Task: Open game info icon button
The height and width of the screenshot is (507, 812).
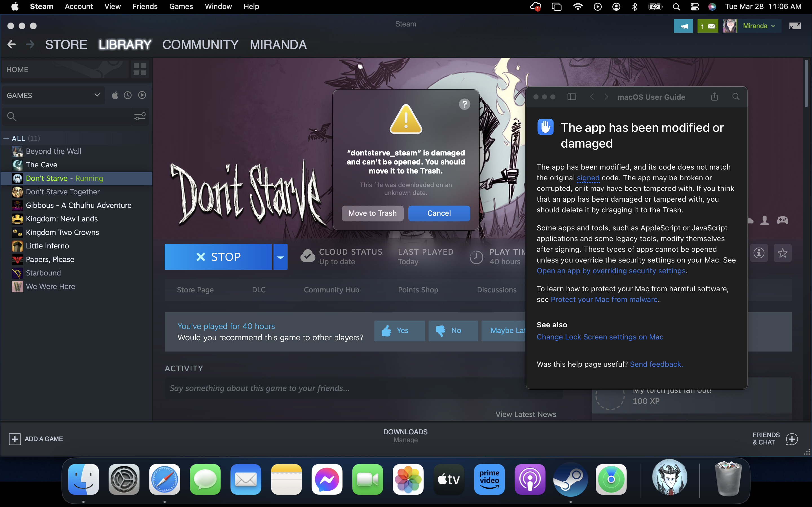Action: [x=759, y=253]
